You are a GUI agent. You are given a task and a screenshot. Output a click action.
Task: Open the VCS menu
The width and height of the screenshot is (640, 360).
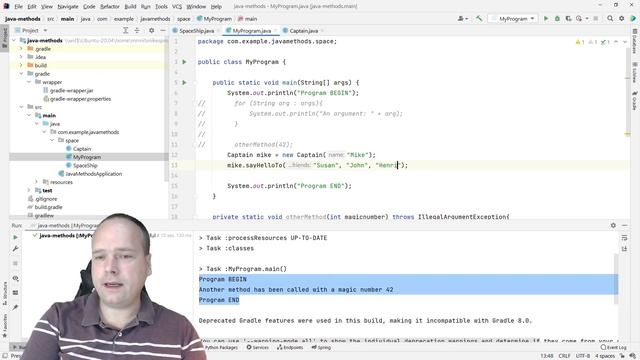[x=177, y=6]
